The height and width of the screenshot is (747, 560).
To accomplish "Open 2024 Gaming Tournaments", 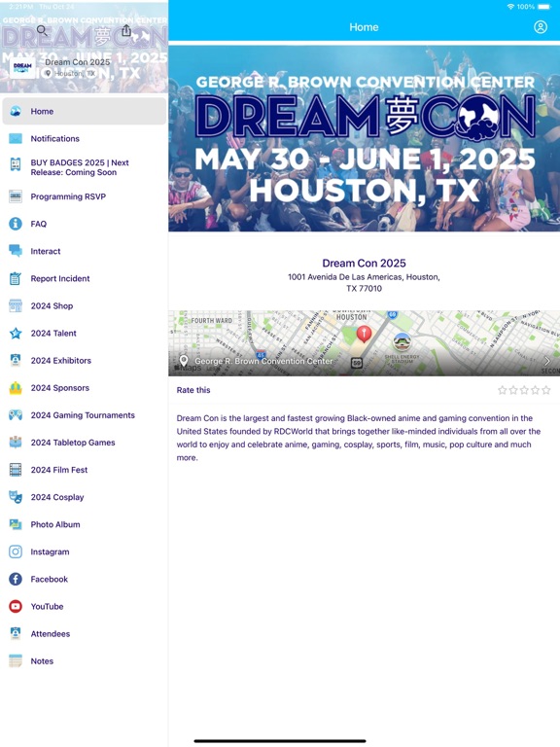I will pos(85,415).
